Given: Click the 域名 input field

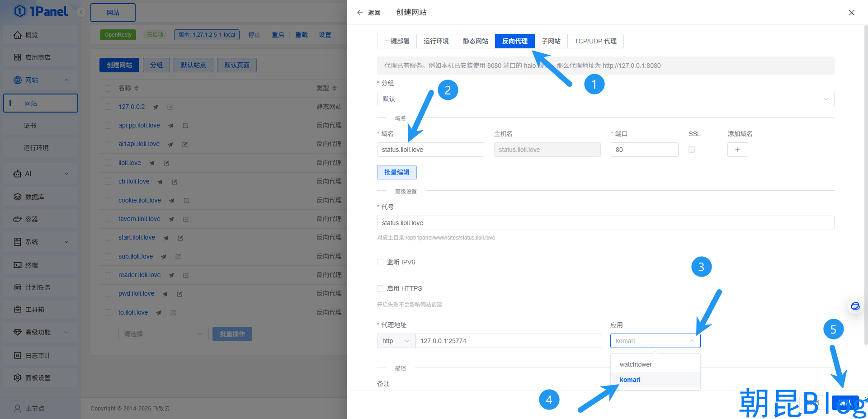Looking at the screenshot, I should coord(430,150).
